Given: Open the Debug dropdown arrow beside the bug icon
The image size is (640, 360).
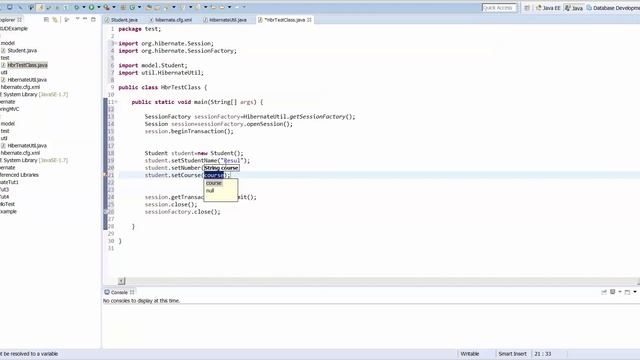Looking at the screenshot, I should pyautogui.click(x=84, y=7).
